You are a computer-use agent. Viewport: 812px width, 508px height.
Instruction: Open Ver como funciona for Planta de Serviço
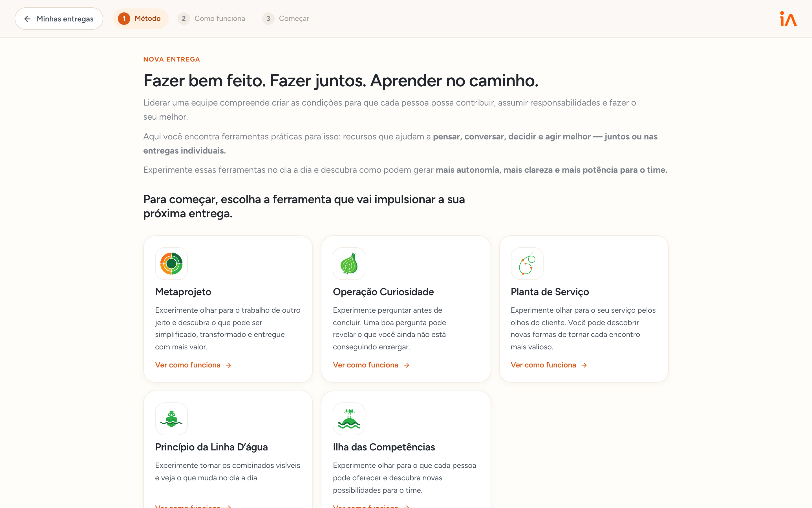coord(549,365)
